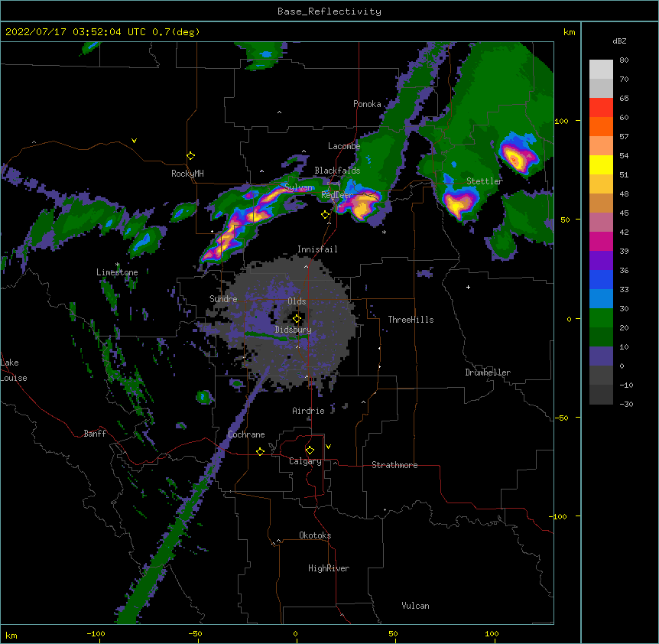Click the Strathmore city label

pyautogui.click(x=394, y=465)
